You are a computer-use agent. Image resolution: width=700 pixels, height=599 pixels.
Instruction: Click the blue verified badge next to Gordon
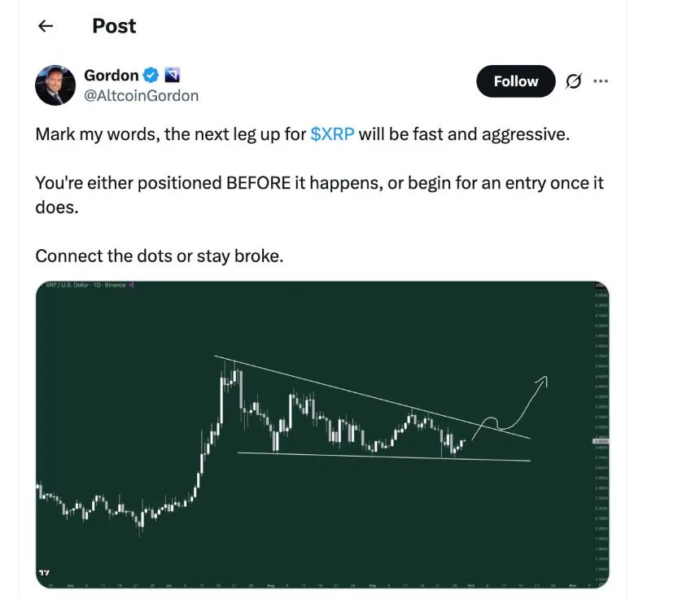click(149, 75)
